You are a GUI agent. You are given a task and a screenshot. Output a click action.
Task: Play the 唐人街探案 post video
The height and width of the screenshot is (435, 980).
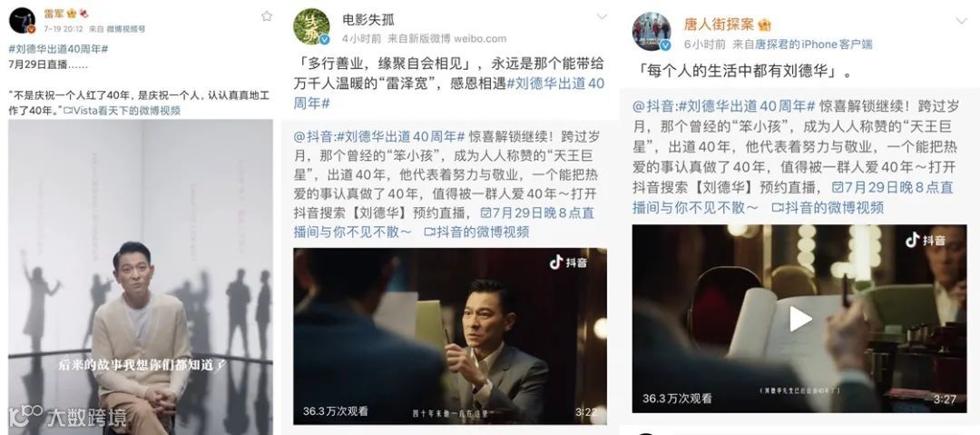click(x=800, y=319)
